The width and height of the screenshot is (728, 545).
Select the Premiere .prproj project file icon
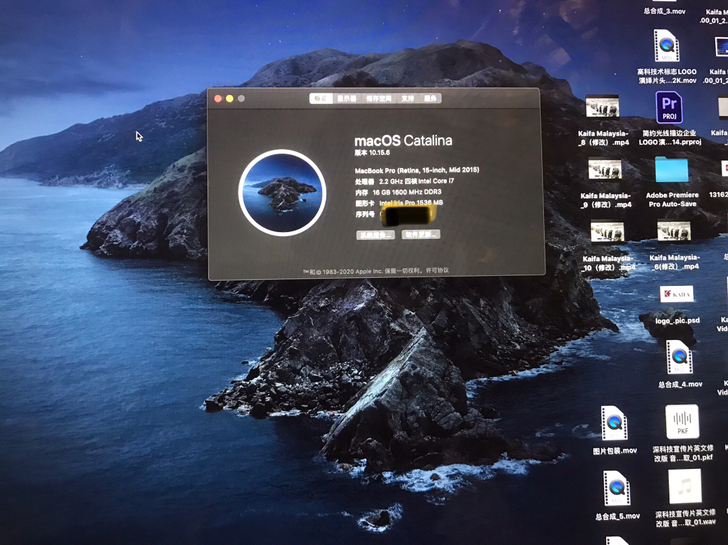coord(669,108)
